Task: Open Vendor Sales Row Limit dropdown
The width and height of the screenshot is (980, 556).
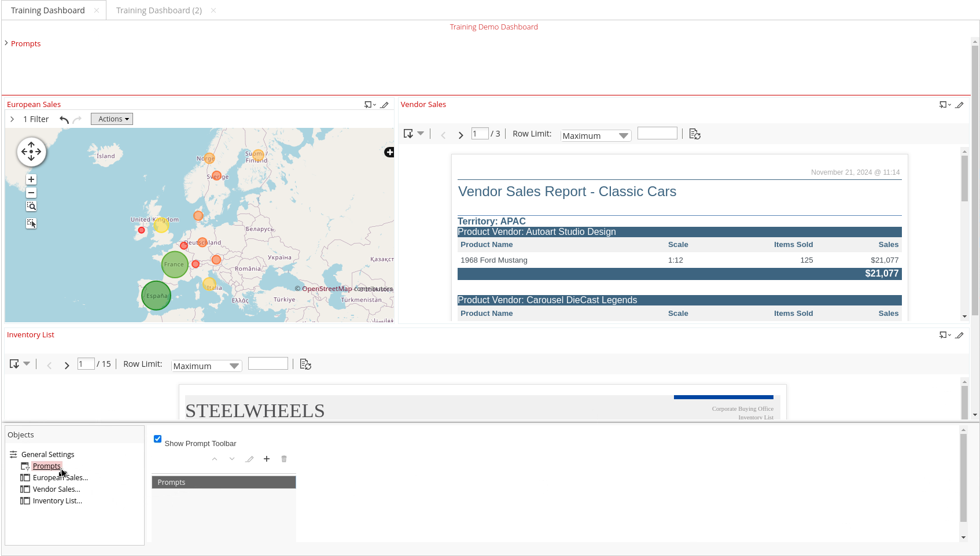Action: coord(595,135)
